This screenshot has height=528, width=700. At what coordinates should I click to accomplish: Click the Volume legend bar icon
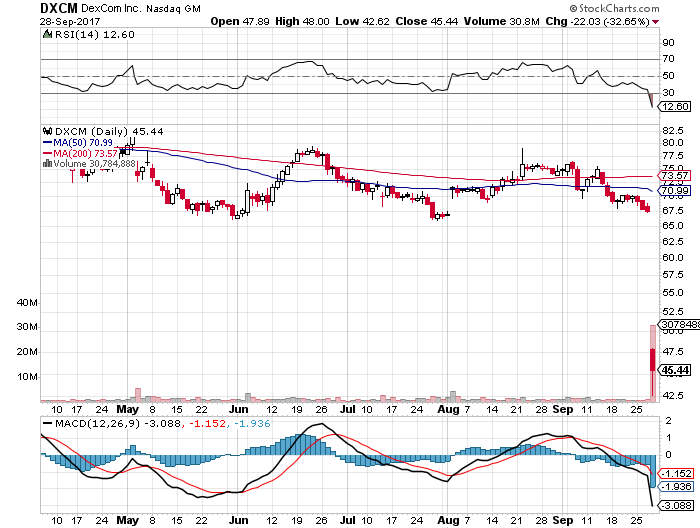[46, 164]
